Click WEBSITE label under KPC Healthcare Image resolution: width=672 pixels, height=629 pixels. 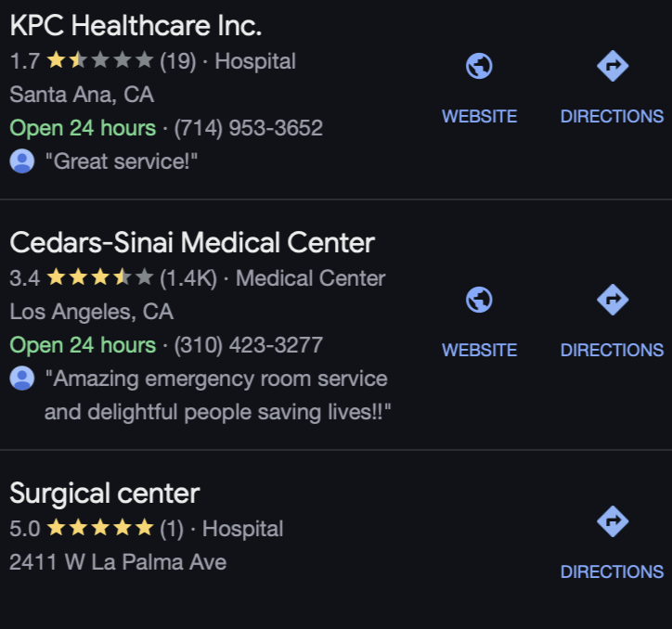pyautogui.click(x=479, y=117)
